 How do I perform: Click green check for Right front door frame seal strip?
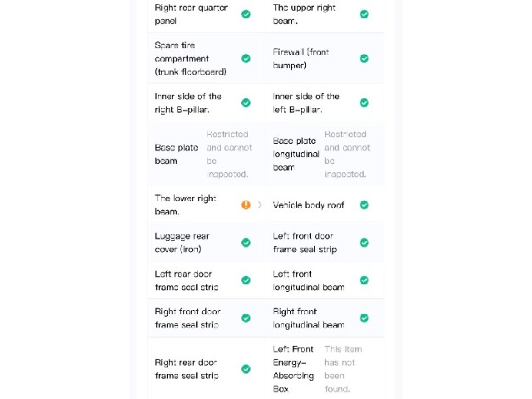point(246,318)
